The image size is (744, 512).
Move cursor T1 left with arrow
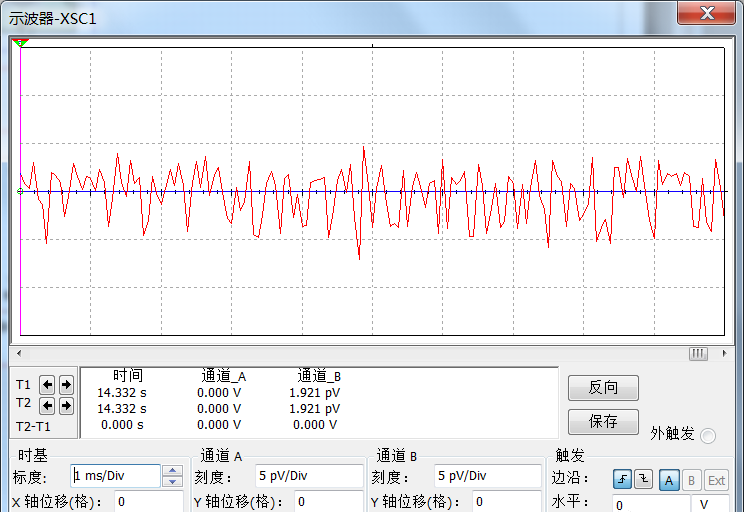tap(47, 384)
